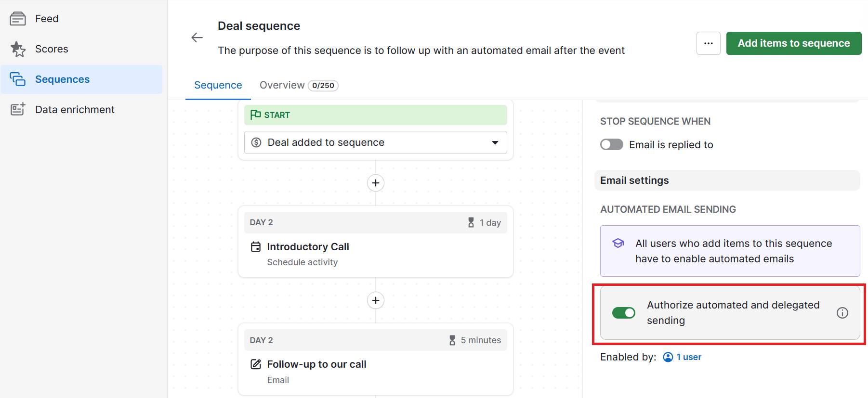Viewport: 868px width, 398px height.
Task: Select the Sequence tab
Action: pyautogui.click(x=218, y=85)
